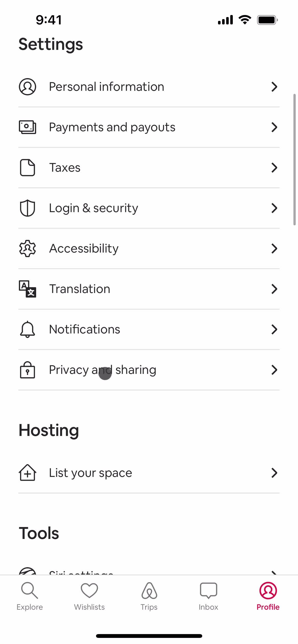Image resolution: width=298 pixels, height=644 pixels.
Task: Open Taxes using the right chevron
Action: click(x=274, y=168)
